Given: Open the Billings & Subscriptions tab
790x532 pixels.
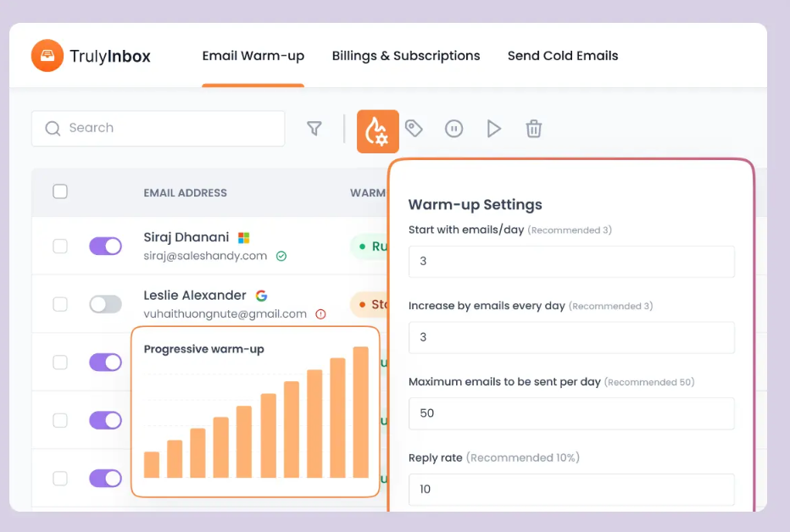Looking at the screenshot, I should point(405,56).
